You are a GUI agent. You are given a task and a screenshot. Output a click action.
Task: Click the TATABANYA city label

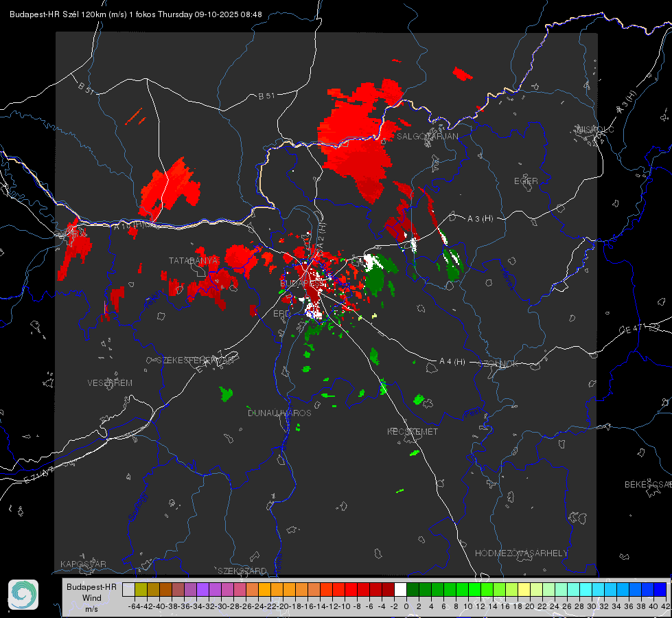pos(194,261)
